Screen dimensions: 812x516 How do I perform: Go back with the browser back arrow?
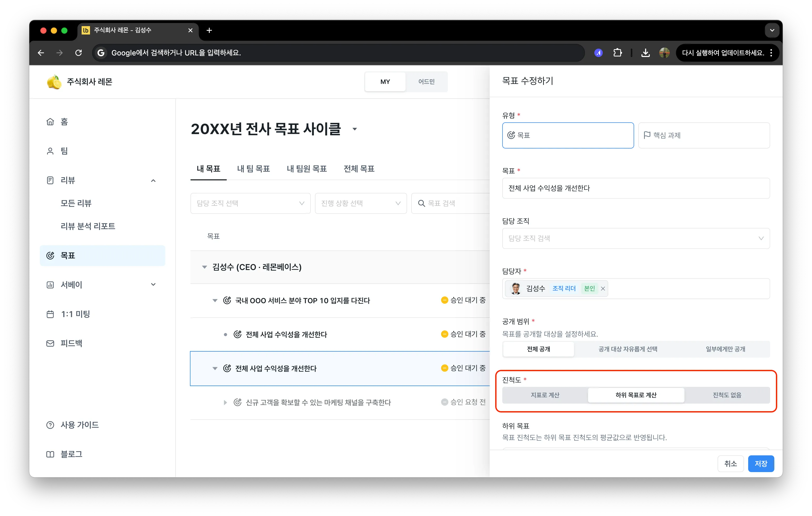click(41, 53)
